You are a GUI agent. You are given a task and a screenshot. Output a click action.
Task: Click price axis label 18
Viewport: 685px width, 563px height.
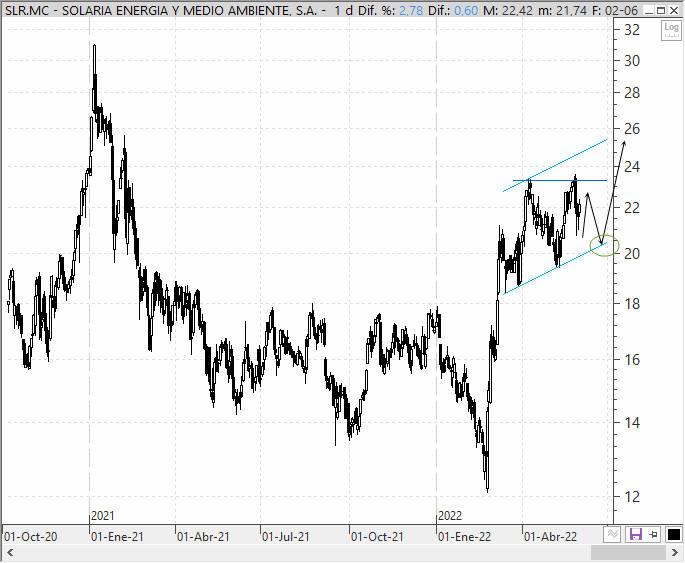coord(632,303)
